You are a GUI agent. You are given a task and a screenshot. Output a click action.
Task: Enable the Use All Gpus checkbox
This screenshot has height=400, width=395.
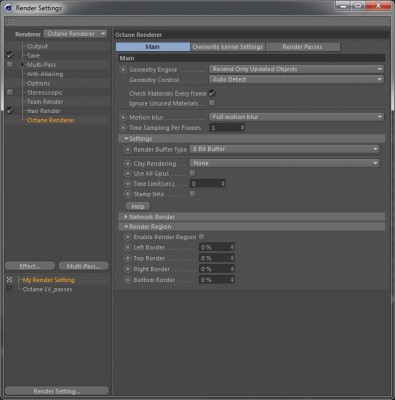coord(192,173)
